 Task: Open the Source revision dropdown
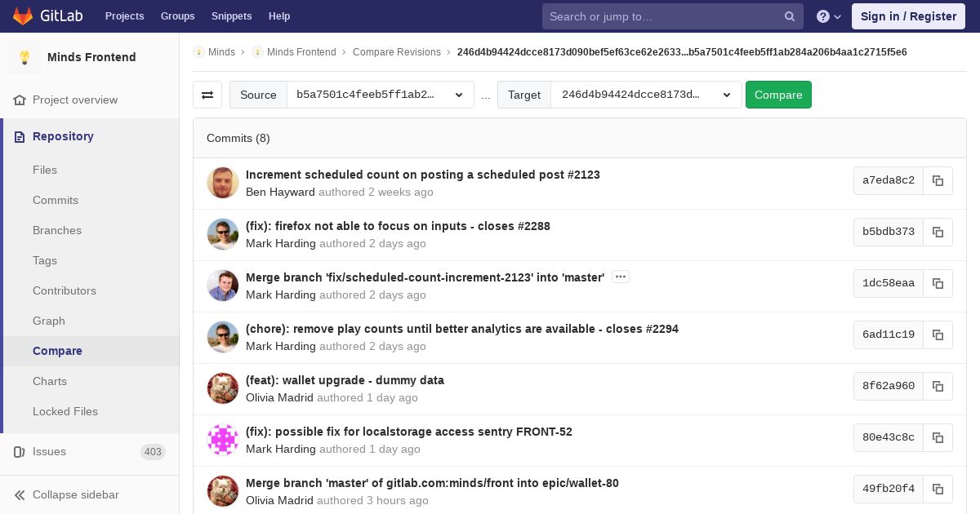click(380, 95)
